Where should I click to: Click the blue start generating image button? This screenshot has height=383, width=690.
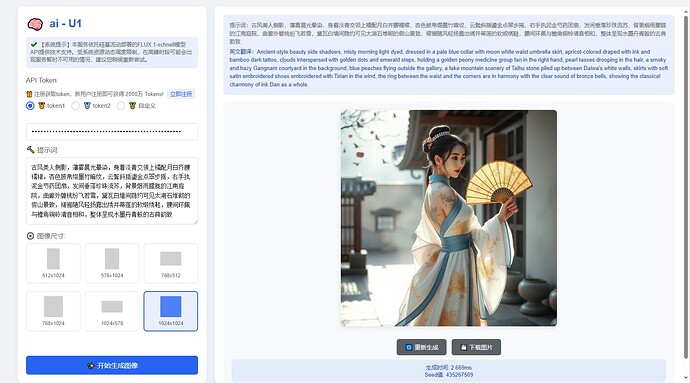click(112, 365)
